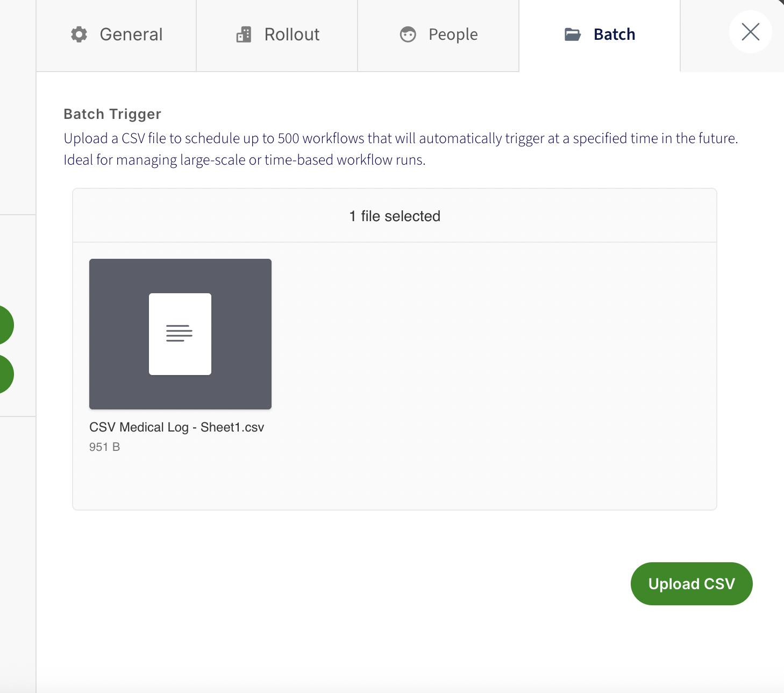Screen dimensions: 784x693
Task: Click the face icon on People tab
Action: coord(408,34)
